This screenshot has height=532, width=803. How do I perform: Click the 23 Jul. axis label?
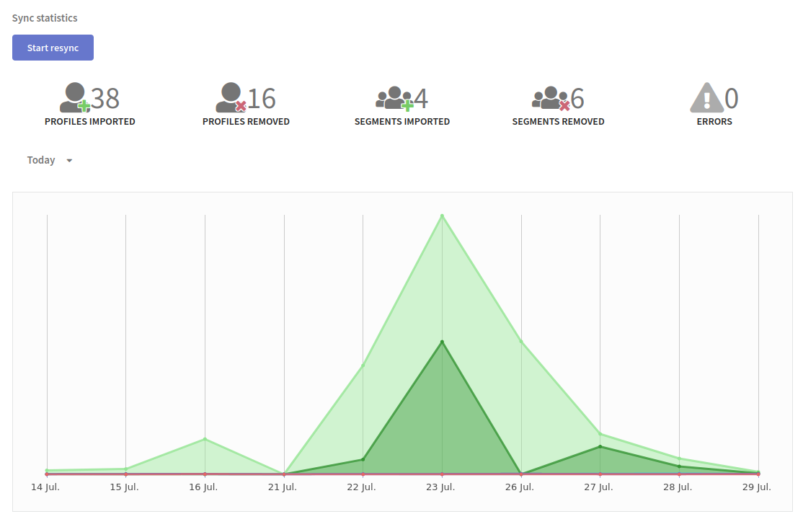440,487
